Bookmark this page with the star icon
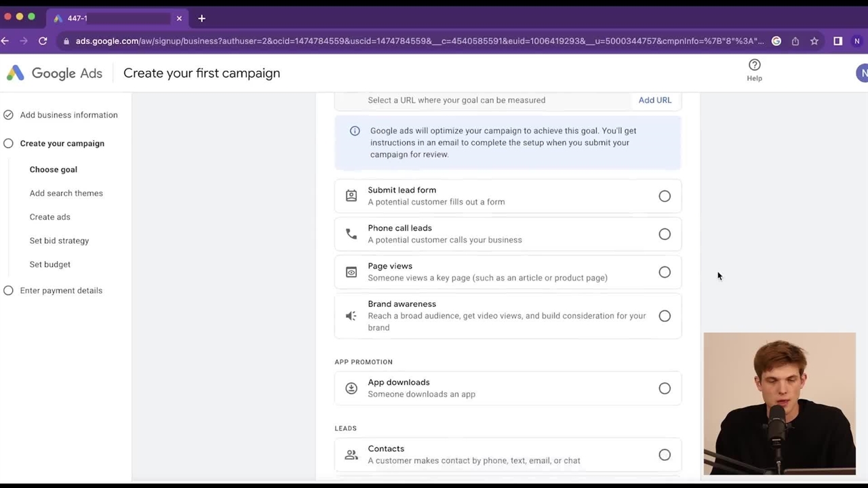The width and height of the screenshot is (868, 488). click(x=814, y=41)
